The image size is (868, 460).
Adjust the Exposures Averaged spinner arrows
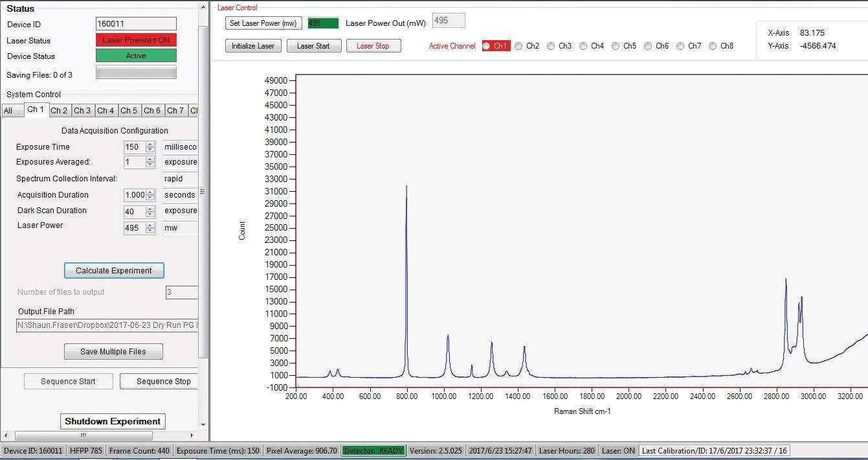point(151,162)
